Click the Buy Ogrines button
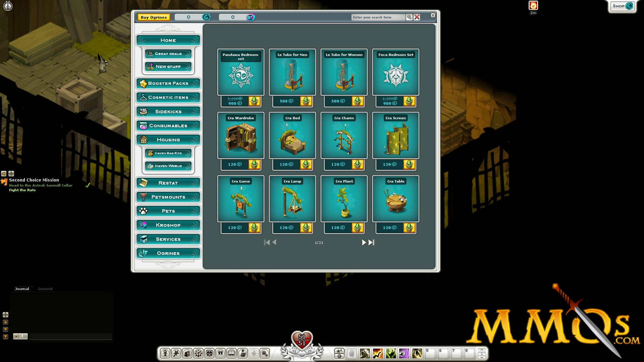 tap(154, 17)
